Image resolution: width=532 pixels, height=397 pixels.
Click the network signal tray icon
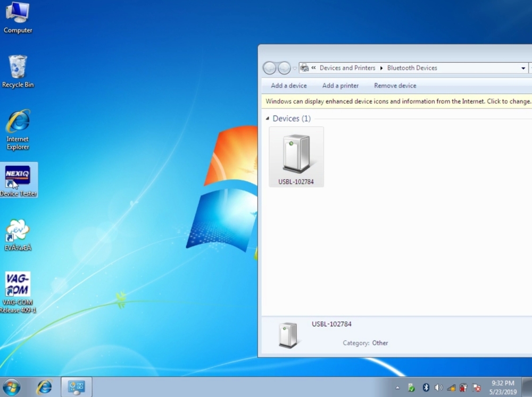tap(451, 387)
